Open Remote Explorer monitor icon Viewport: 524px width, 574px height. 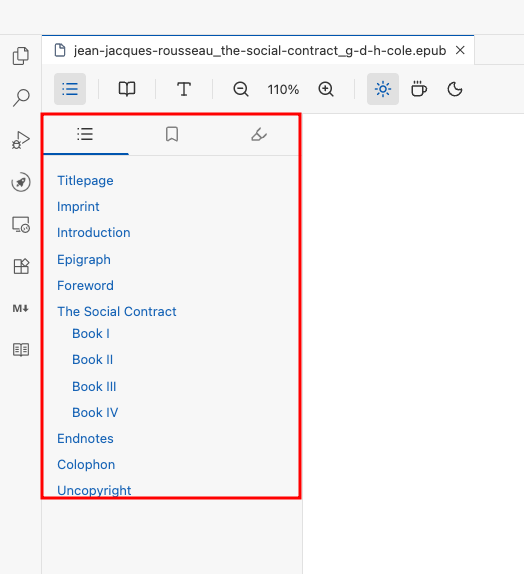(21, 224)
